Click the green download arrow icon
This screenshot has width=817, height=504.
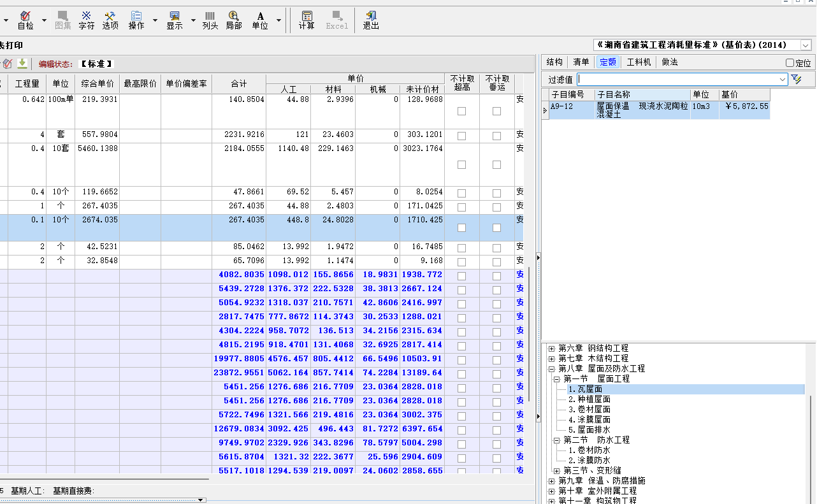tap(22, 63)
